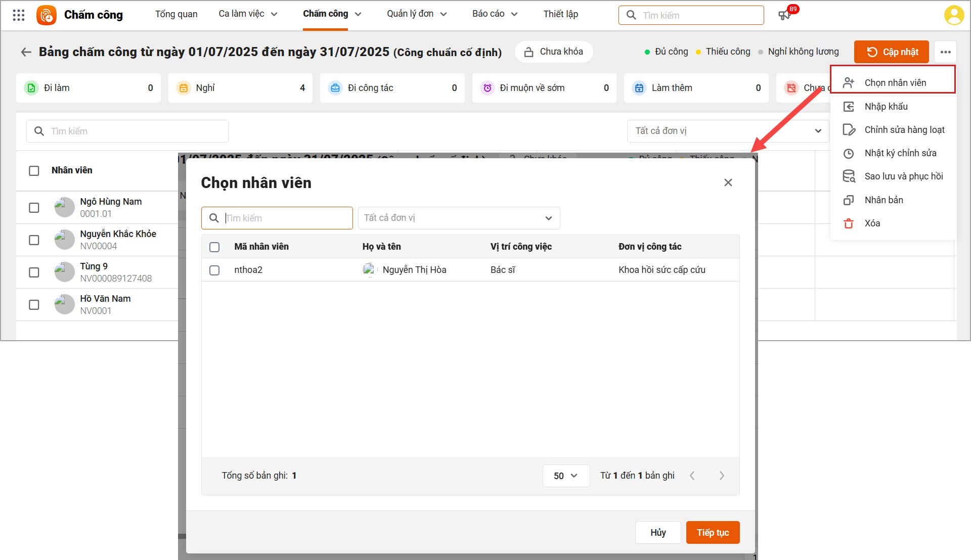Tick the checkbox for Ngô Hùng Nam

34,208
